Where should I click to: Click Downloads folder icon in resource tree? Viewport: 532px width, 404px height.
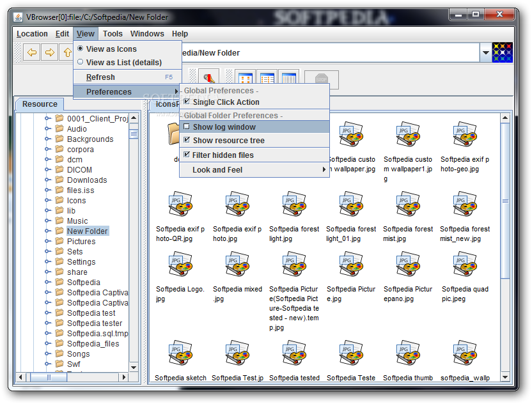tap(59, 180)
